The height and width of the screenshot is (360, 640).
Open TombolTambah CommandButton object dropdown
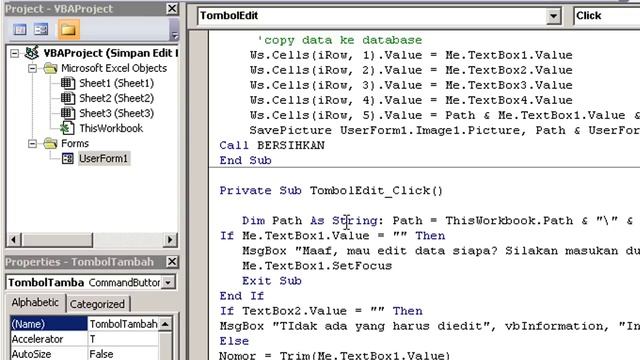tap(168, 282)
